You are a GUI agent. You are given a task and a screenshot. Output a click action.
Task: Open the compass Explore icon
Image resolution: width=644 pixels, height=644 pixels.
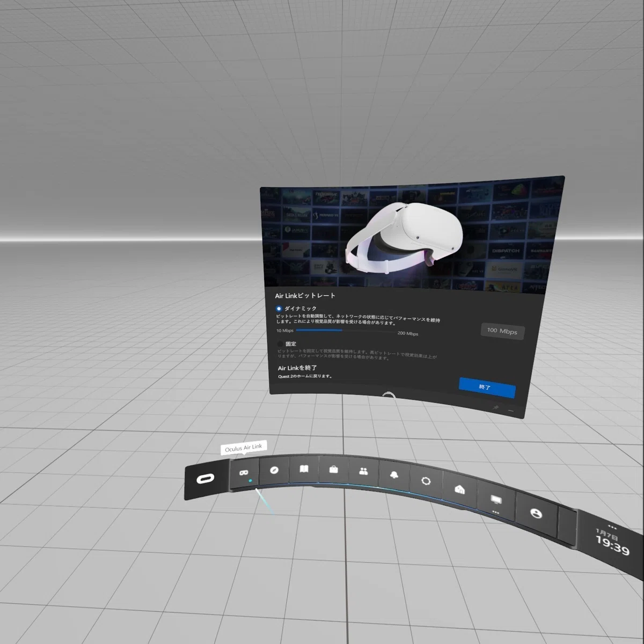pos(274,470)
